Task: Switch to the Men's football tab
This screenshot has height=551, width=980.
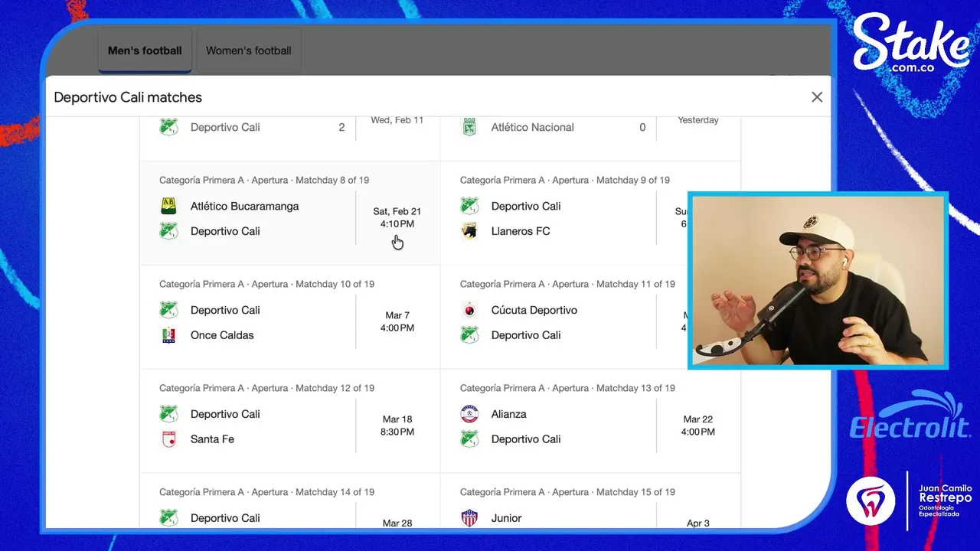Action: tap(145, 51)
